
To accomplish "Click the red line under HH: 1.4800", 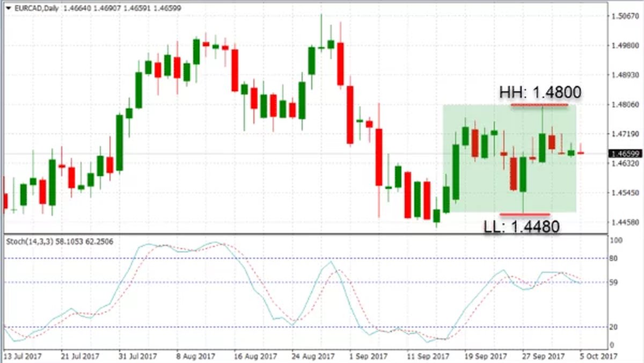I will [539, 104].
